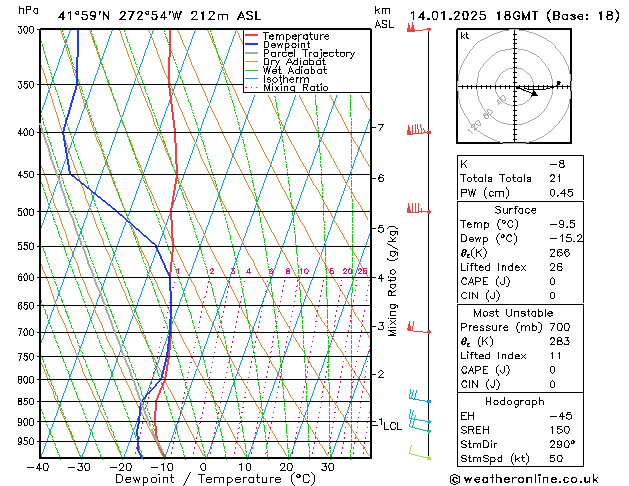629x486 pixels.
Task: Click the copyright symbol before weatheronline
Action: 455,479
